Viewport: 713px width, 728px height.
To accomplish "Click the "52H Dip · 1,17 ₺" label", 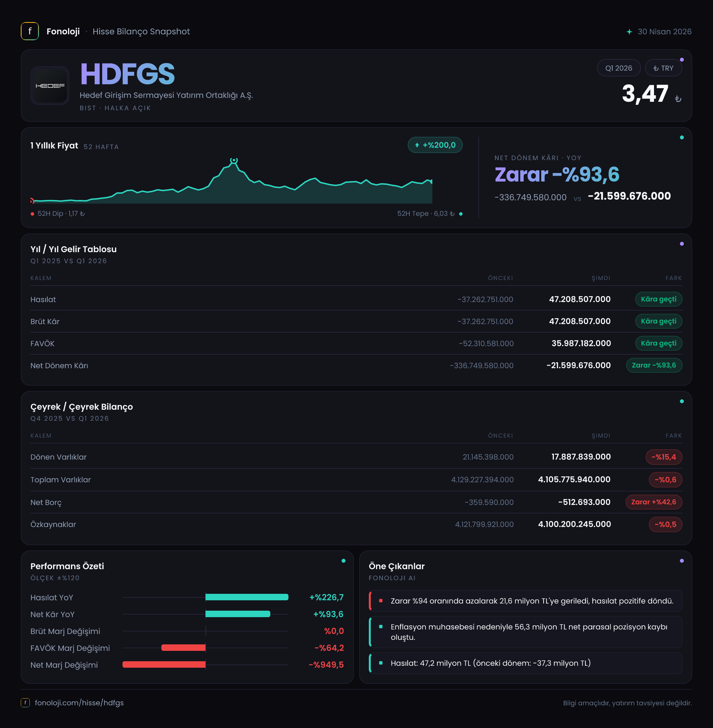I will (61, 214).
